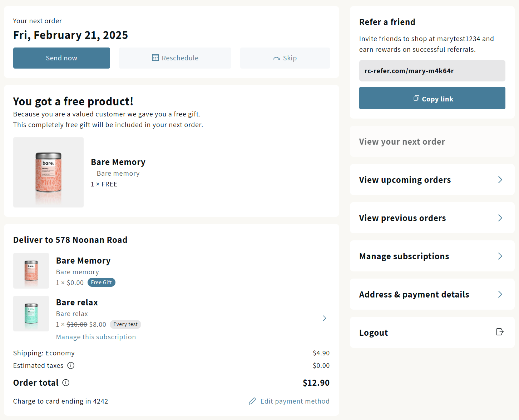Skip the upcoming order

[x=285, y=58]
